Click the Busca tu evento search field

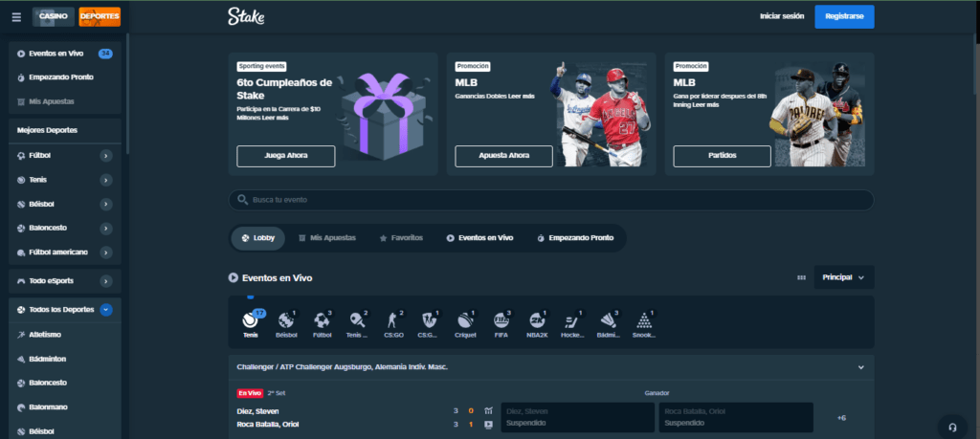[x=551, y=200]
